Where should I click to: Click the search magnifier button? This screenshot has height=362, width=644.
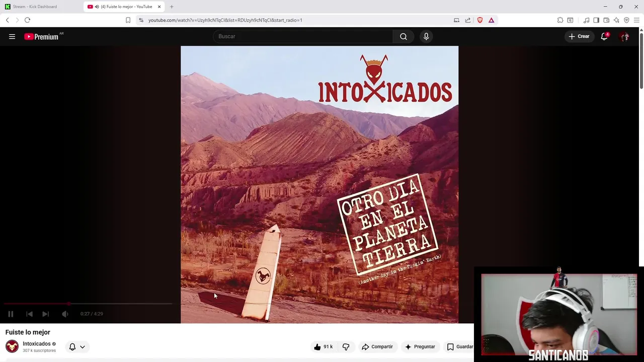[x=404, y=36]
